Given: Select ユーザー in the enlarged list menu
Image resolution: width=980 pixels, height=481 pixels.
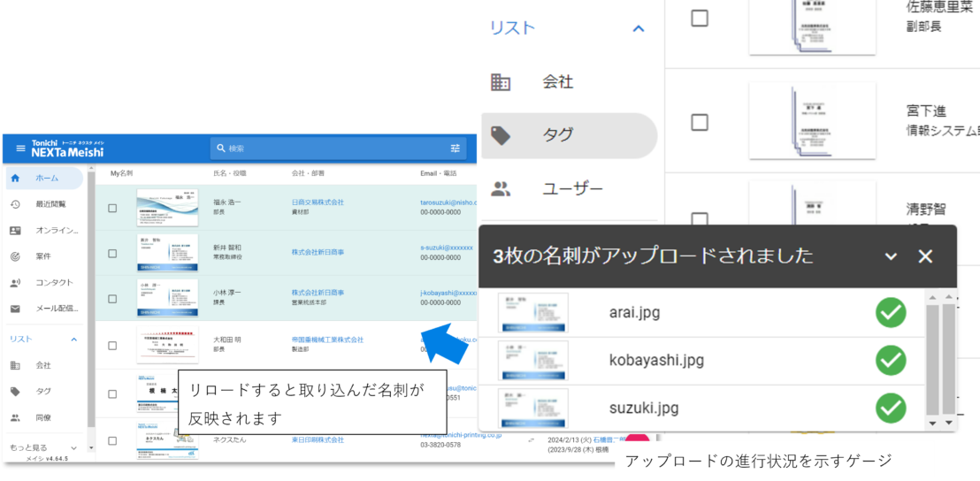Looking at the screenshot, I should pos(570,188).
